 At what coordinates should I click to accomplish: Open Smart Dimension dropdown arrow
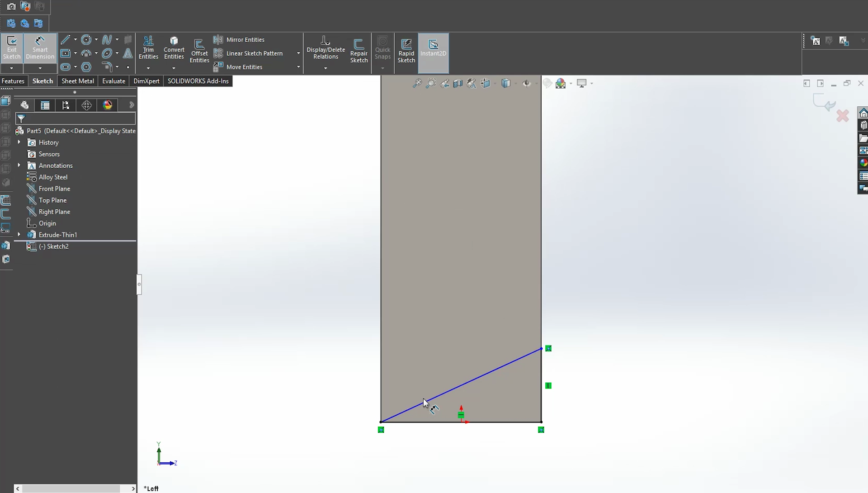click(40, 68)
